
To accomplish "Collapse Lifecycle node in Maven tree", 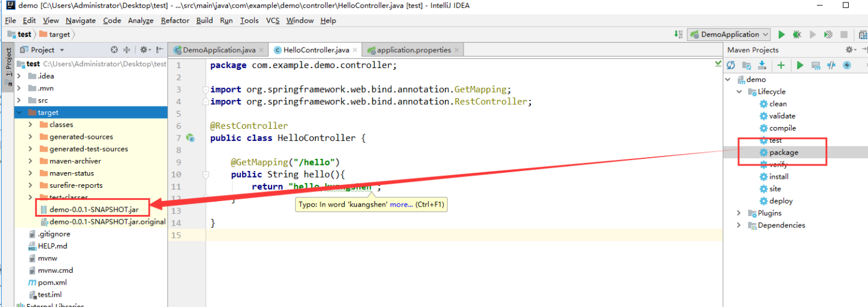I will (739, 91).
